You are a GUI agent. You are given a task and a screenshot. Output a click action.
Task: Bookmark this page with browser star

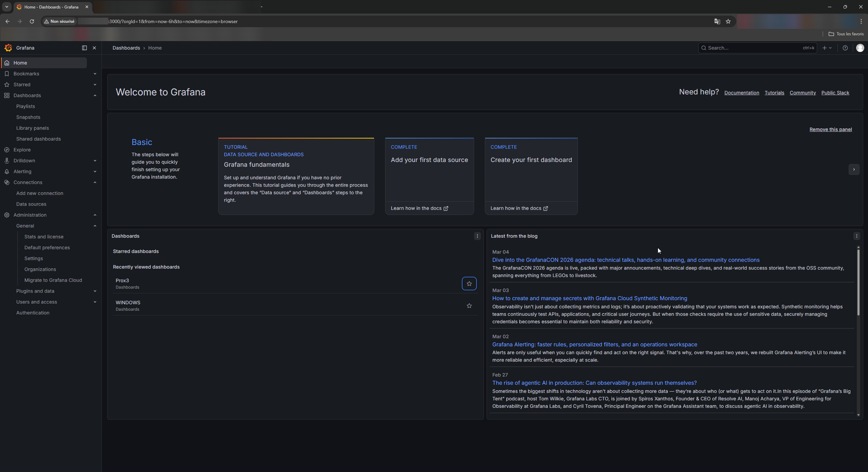tap(728, 21)
